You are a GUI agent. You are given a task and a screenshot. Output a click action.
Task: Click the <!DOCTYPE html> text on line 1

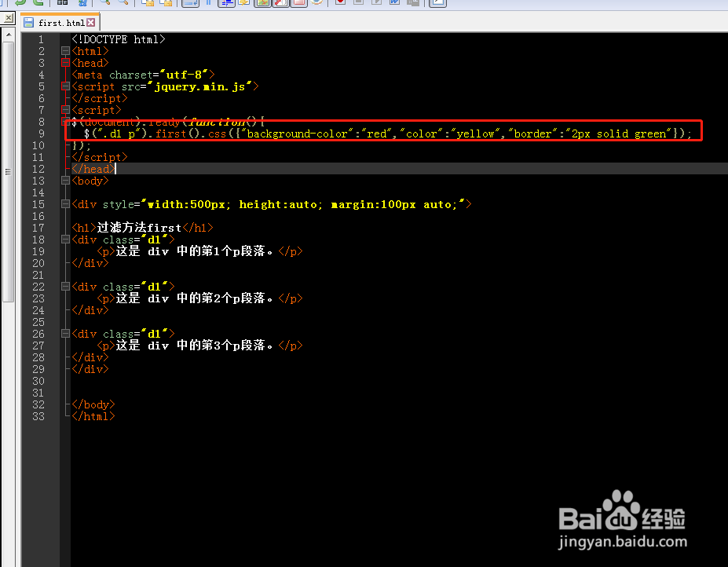[x=119, y=39]
